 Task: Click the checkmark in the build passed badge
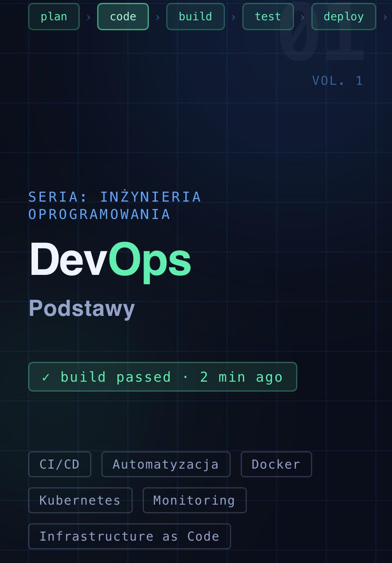(46, 377)
